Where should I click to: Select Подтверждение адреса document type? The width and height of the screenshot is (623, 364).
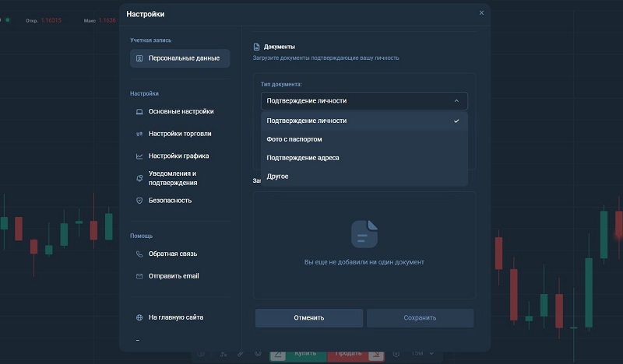point(303,158)
